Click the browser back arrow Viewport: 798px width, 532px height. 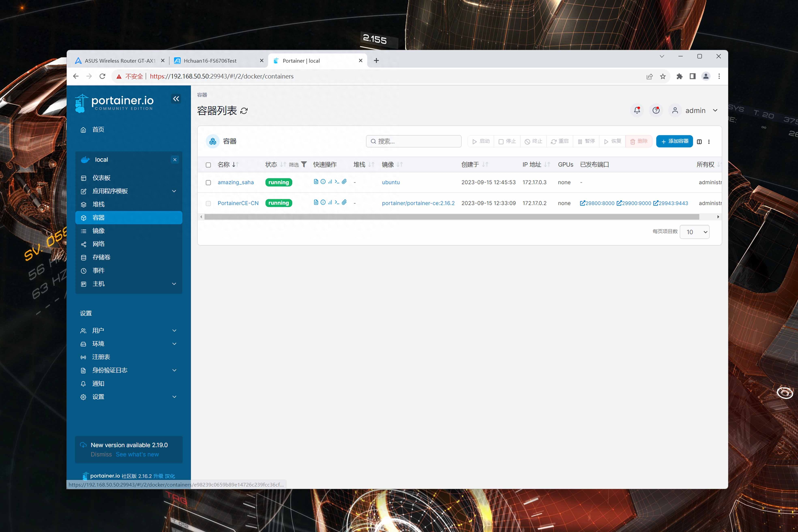pos(76,76)
